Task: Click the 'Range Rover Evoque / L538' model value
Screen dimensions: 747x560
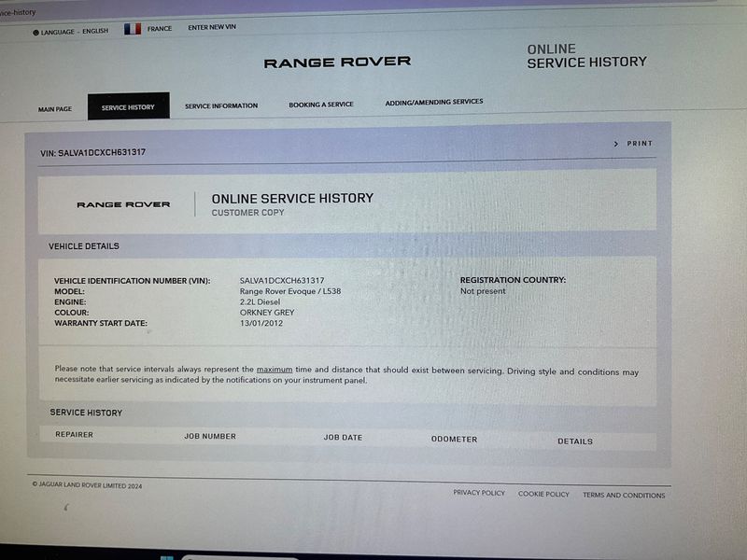Action: [290, 291]
